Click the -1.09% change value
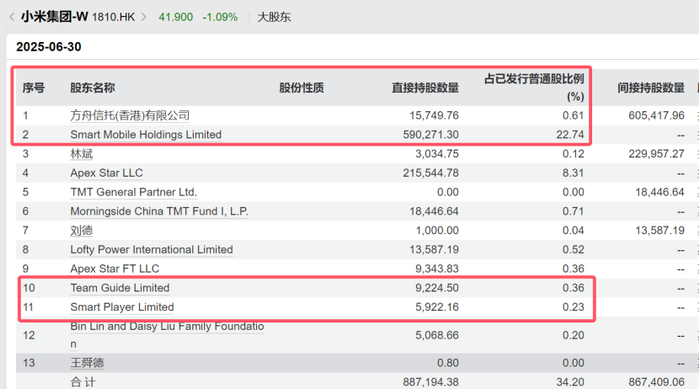This screenshot has height=389, width=700. pyautogui.click(x=220, y=17)
